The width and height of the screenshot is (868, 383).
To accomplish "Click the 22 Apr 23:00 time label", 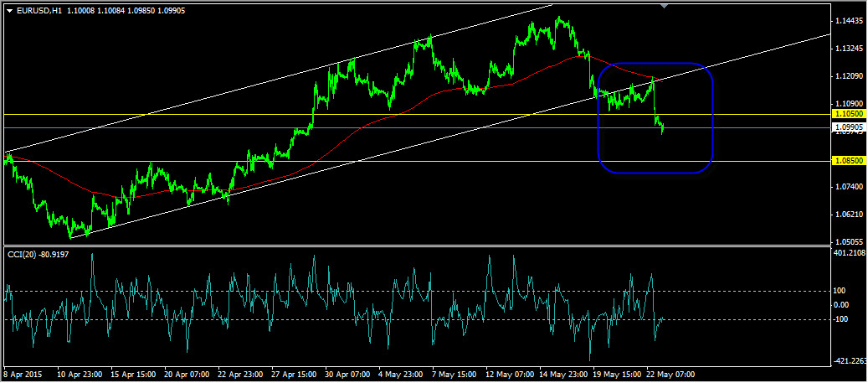I will pyautogui.click(x=240, y=374).
